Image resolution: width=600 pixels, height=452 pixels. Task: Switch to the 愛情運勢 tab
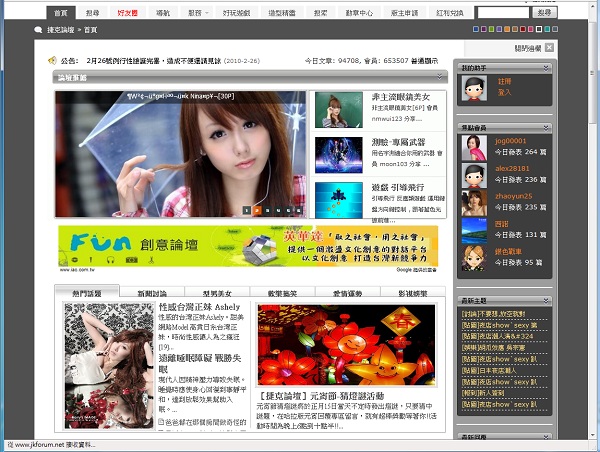click(x=347, y=294)
